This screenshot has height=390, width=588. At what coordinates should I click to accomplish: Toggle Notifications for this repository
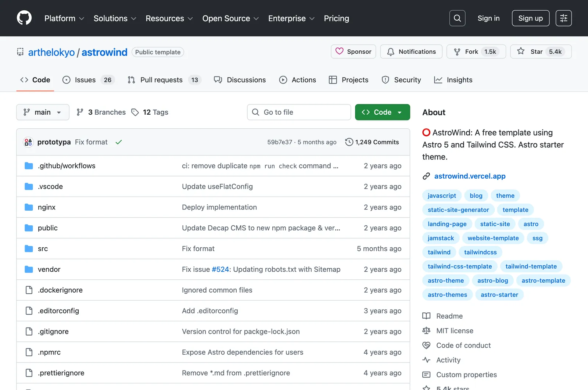pos(411,51)
